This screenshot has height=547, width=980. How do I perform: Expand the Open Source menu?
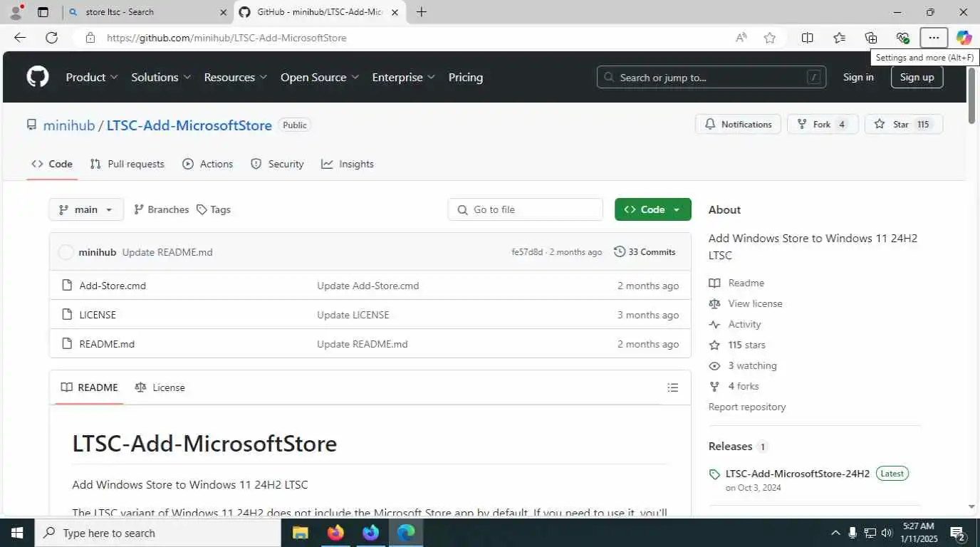(x=320, y=77)
